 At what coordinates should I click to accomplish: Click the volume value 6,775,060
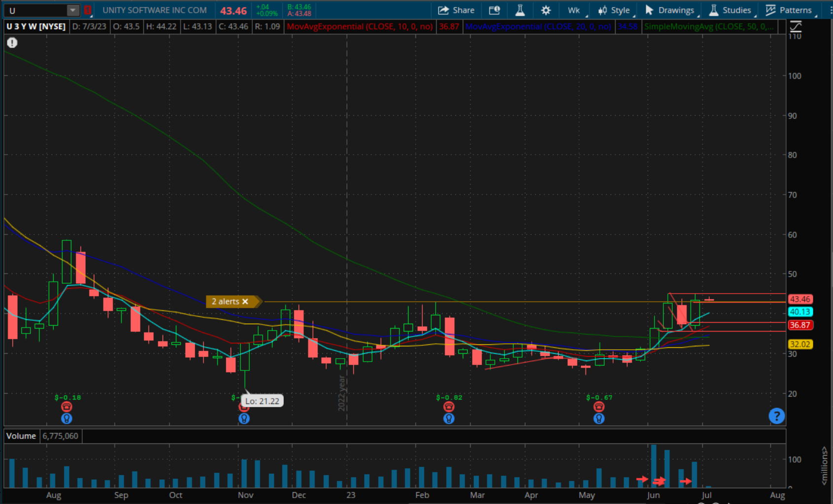[x=60, y=436]
